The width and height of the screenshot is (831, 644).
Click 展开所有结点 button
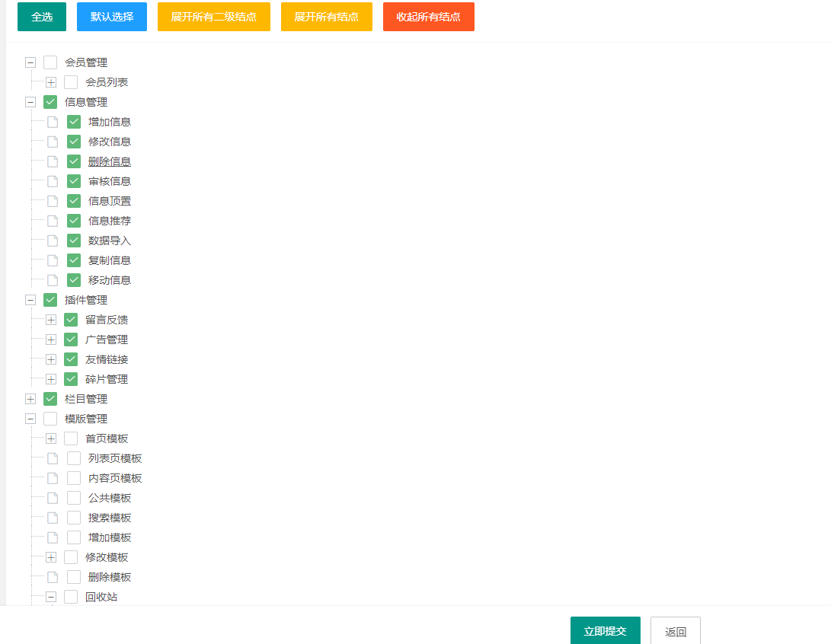[327, 17]
